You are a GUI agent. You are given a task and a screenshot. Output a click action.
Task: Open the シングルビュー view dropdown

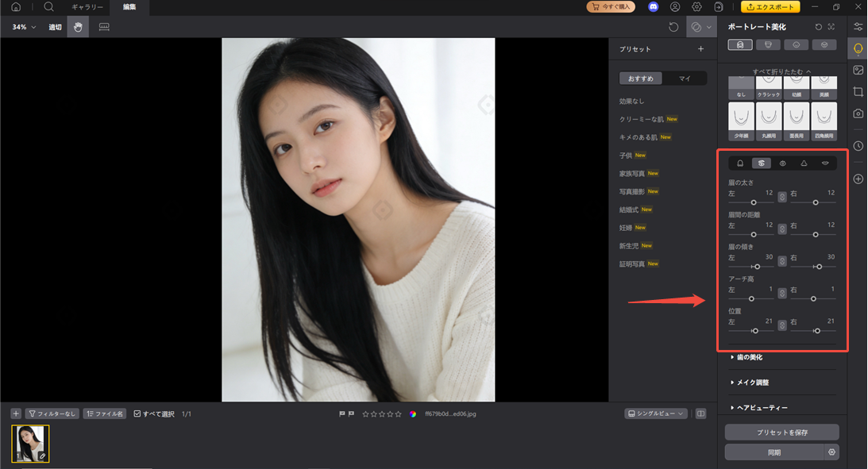click(x=656, y=413)
